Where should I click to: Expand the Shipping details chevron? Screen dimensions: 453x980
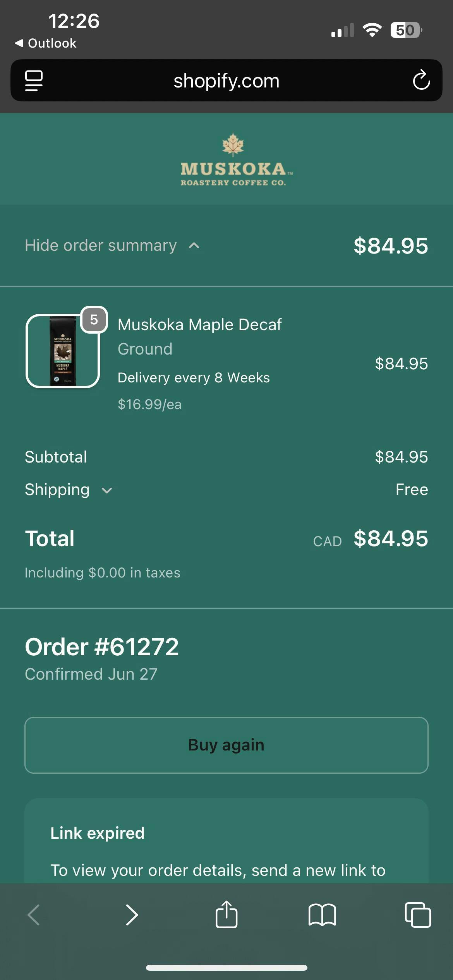click(x=106, y=490)
